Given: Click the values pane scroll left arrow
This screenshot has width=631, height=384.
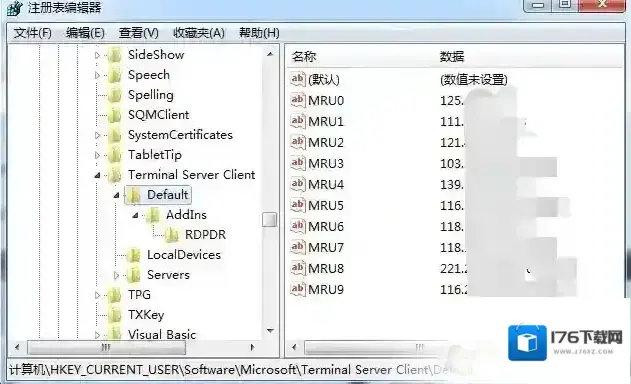Looking at the screenshot, I should 294,347.
